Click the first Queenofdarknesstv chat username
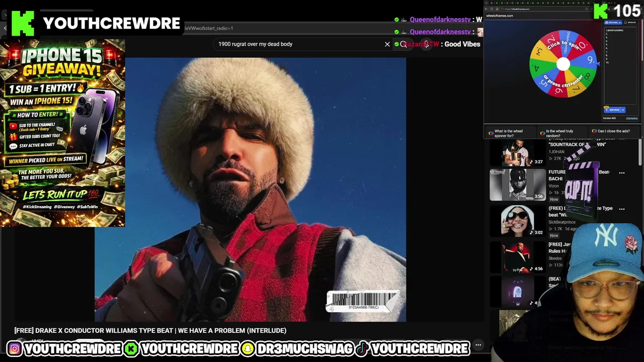 [440, 20]
